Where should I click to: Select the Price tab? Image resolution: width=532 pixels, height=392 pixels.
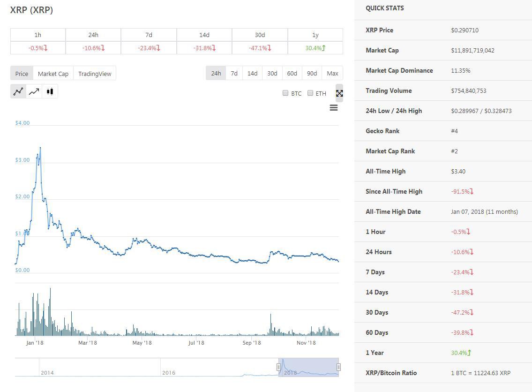click(x=22, y=74)
